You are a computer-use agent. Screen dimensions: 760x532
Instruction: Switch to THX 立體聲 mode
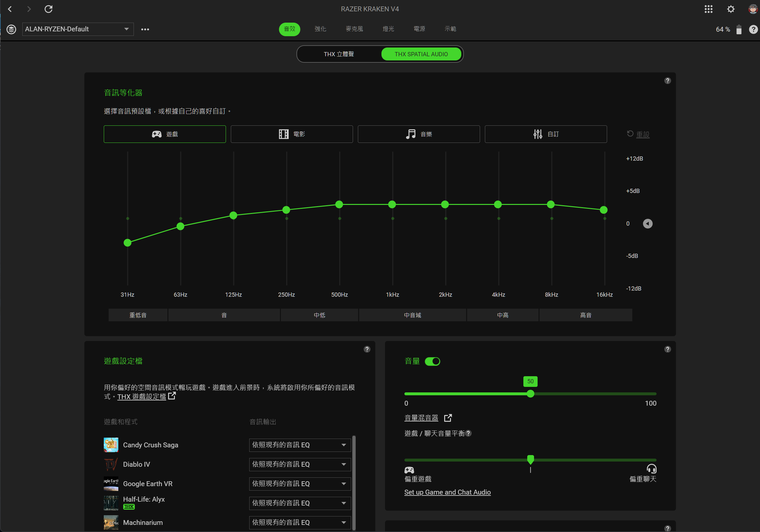(x=339, y=54)
